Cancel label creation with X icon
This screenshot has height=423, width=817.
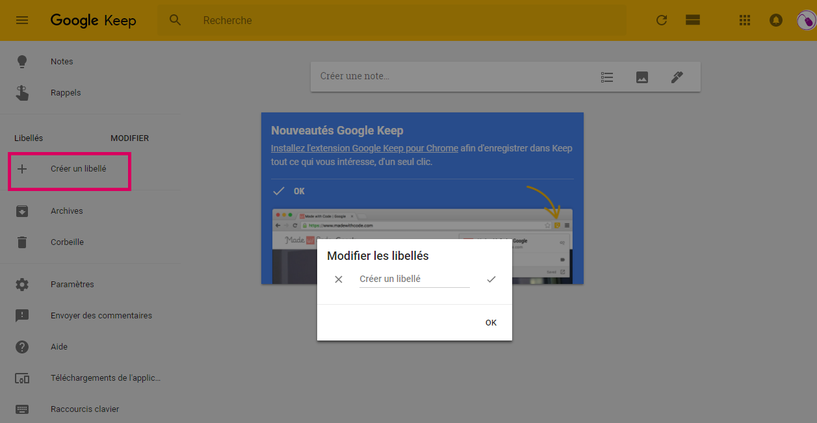coord(339,279)
